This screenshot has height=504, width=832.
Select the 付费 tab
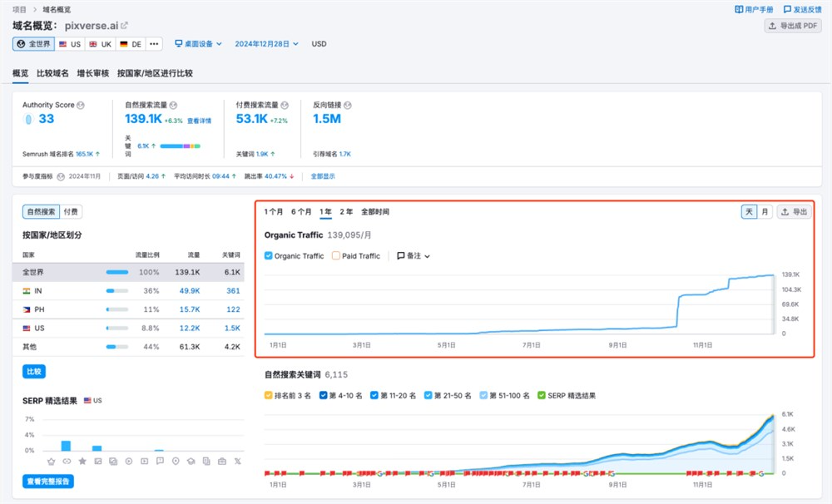click(x=71, y=212)
